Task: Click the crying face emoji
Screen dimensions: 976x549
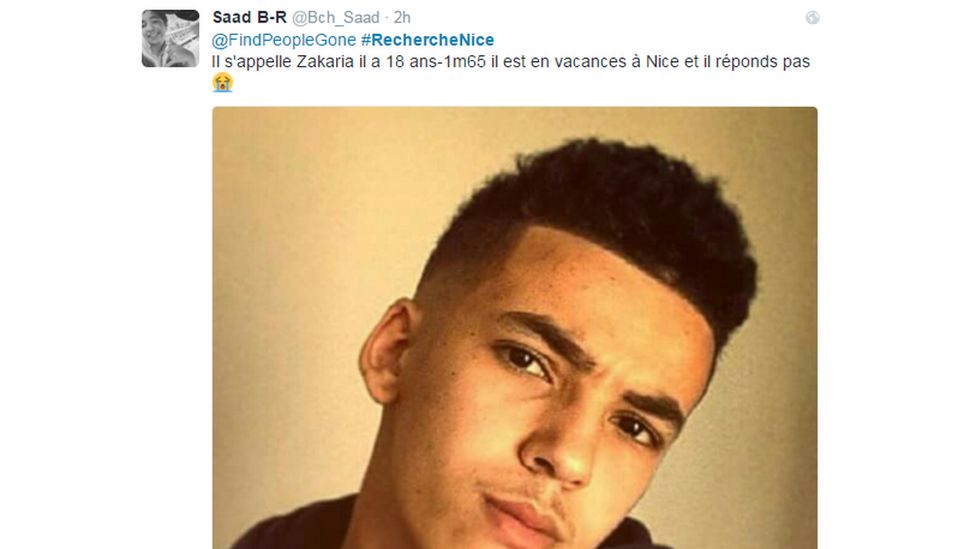Action: pyautogui.click(x=222, y=82)
